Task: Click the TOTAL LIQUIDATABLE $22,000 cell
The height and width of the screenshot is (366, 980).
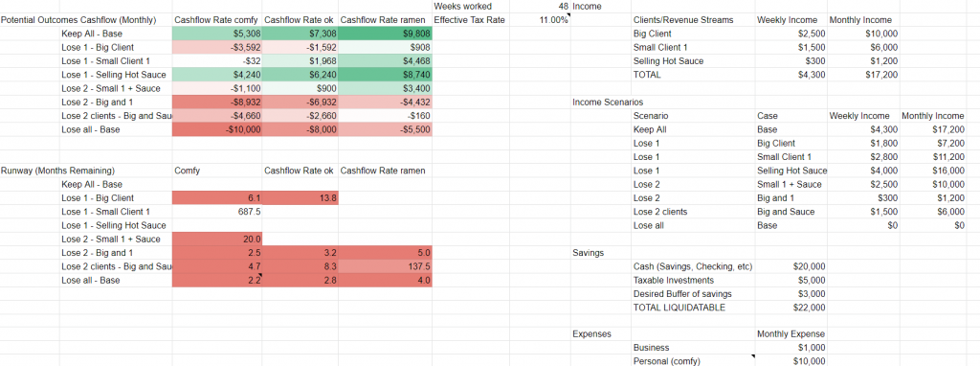Action: [x=791, y=308]
